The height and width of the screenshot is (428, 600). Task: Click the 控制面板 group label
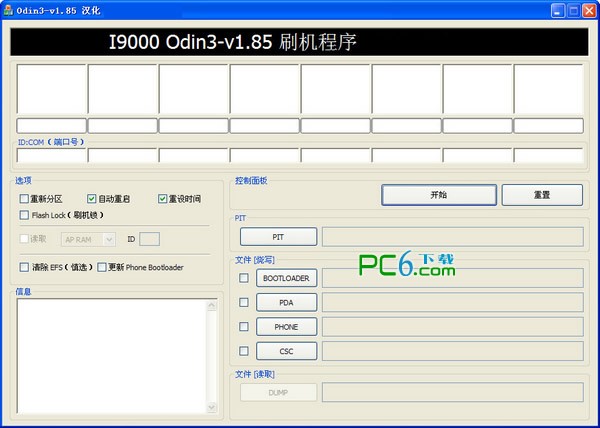[251, 181]
